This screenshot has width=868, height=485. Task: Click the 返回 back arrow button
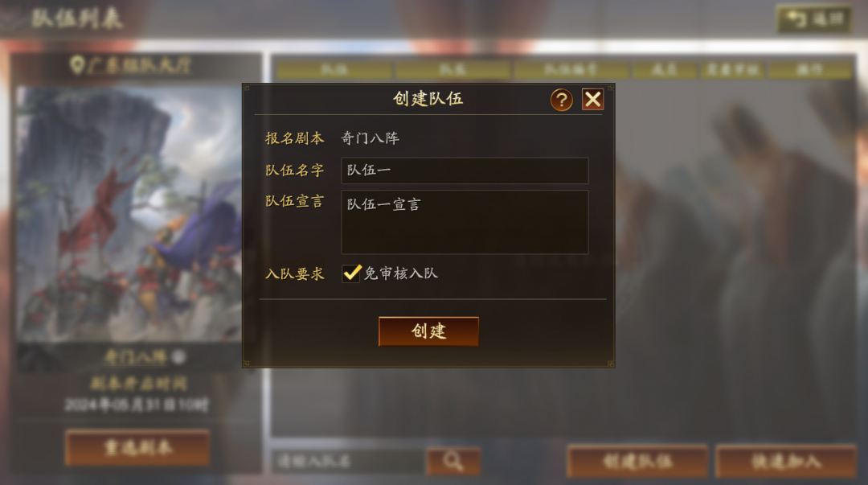(813, 19)
